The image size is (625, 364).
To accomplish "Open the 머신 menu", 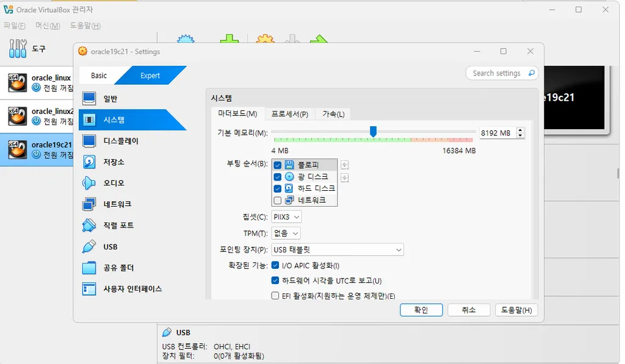I will coord(48,26).
